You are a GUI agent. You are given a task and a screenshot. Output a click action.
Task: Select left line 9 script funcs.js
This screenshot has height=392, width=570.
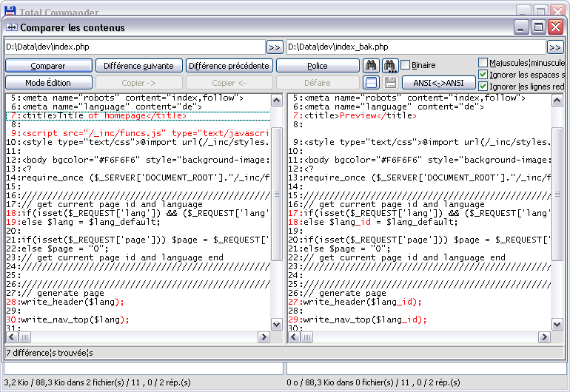click(138, 133)
